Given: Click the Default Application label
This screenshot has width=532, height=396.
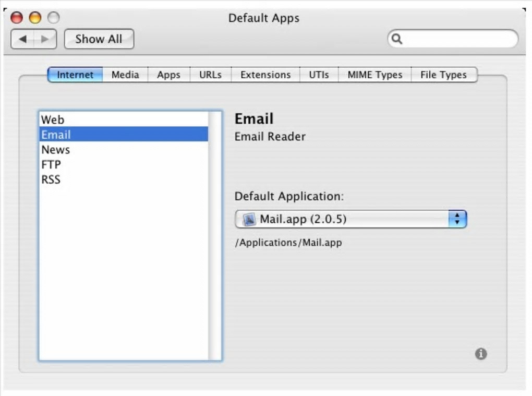Looking at the screenshot, I should coord(289,196).
